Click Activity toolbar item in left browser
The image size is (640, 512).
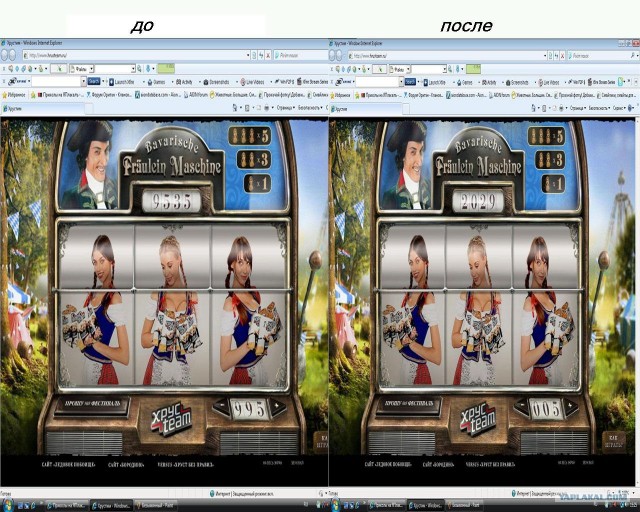184,82
